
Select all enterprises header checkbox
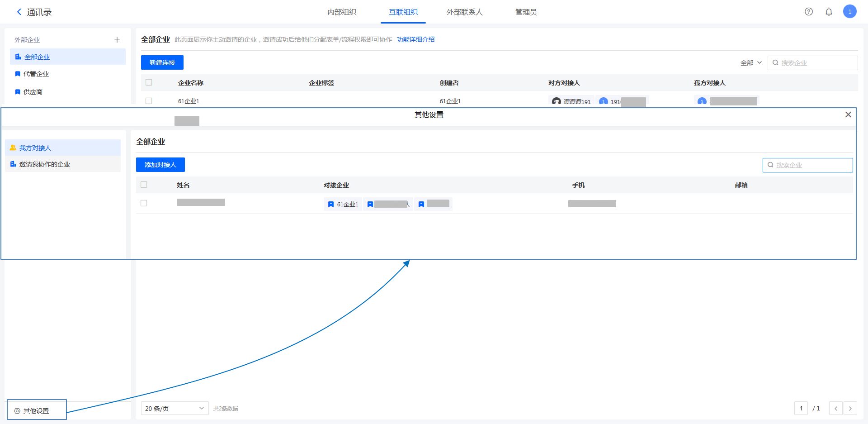(x=149, y=82)
